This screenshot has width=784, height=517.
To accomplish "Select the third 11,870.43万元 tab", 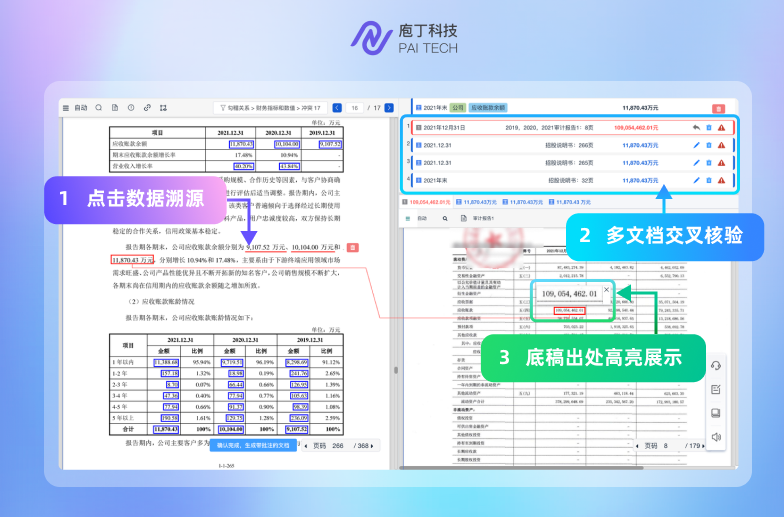I will tap(522, 202).
